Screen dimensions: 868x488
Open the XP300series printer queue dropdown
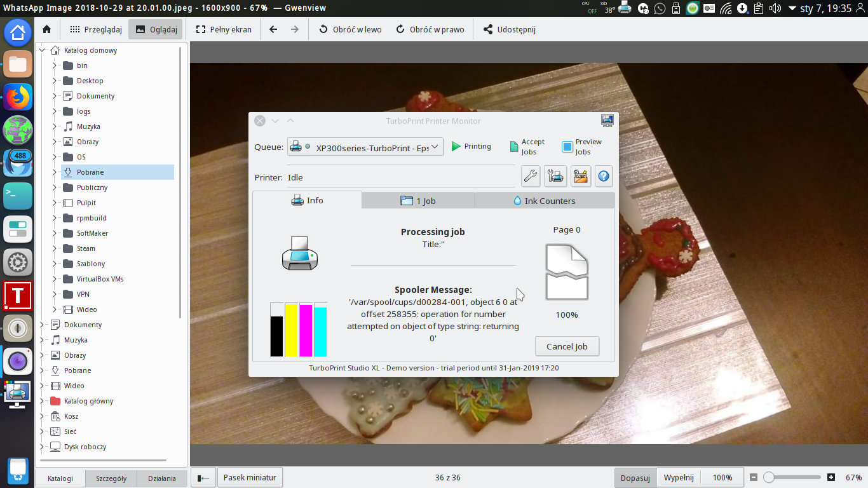(x=435, y=146)
